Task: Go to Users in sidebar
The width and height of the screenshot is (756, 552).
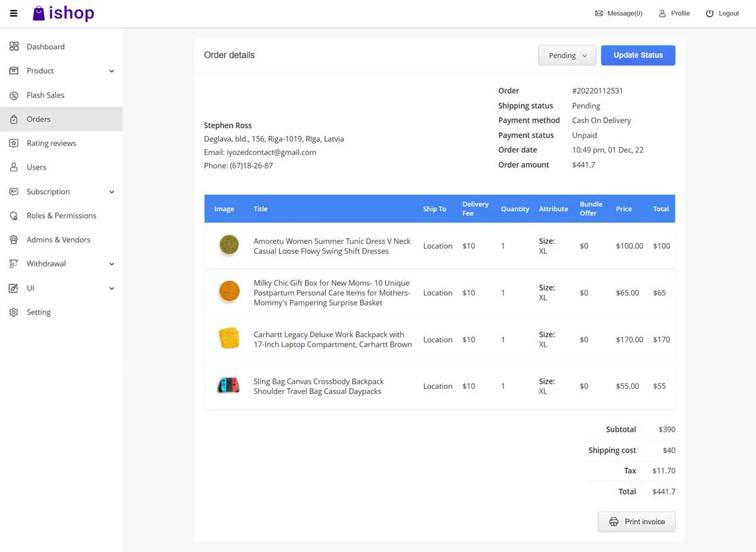Action: [37, 167]
